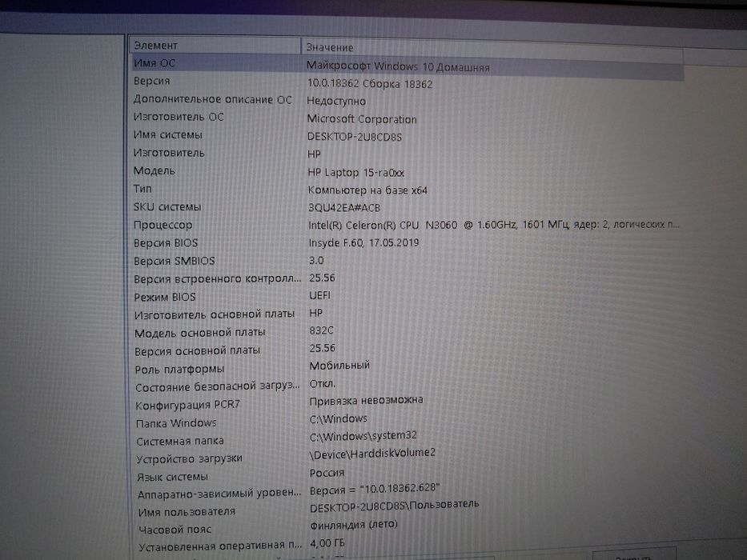The height and width of the screenshot is (560, 747).
Task: Select the Папка Windows row
Action: [176, 423]
